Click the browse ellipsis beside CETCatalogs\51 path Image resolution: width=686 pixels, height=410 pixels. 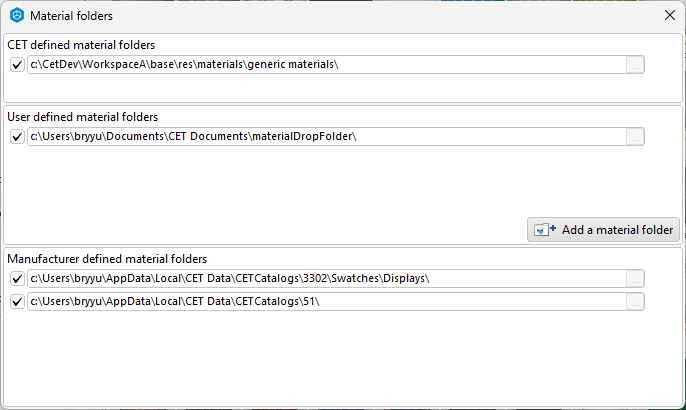coord(635,301)
